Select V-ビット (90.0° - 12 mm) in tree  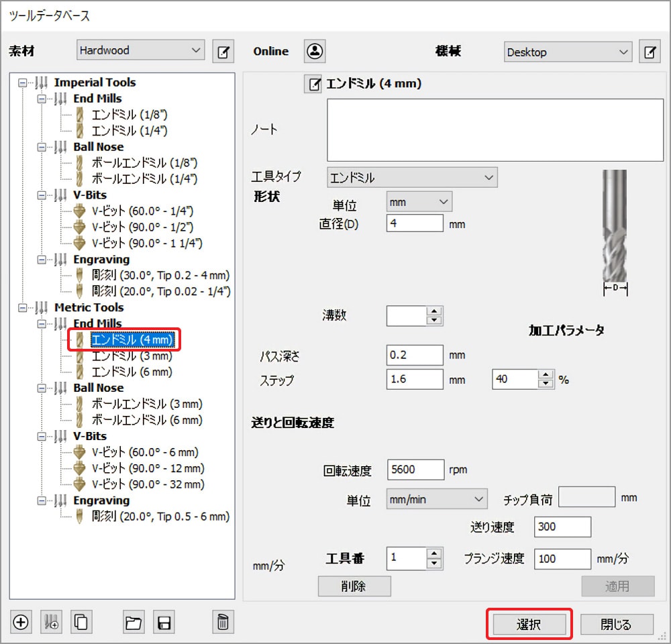tap(148, 468)
